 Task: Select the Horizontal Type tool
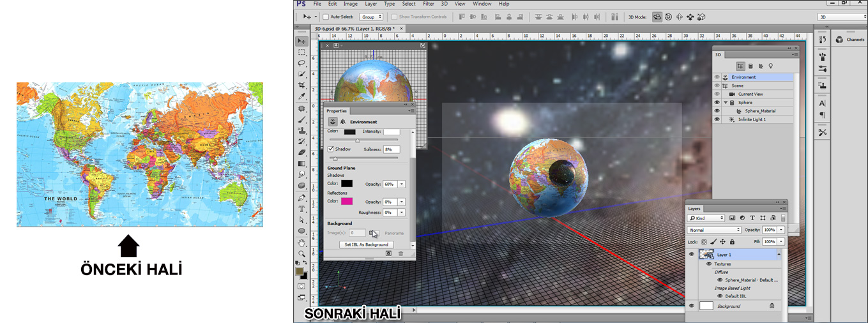(302, 208)
